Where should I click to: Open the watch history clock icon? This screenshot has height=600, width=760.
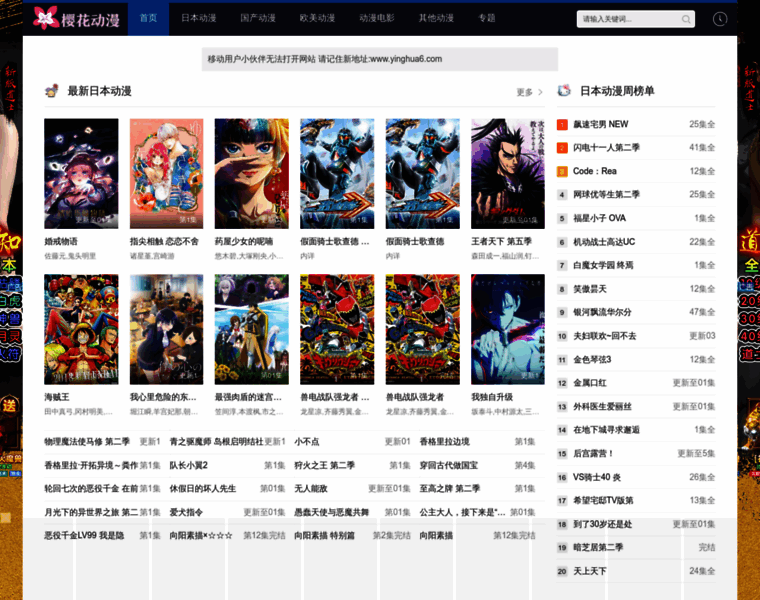(720, 19)
